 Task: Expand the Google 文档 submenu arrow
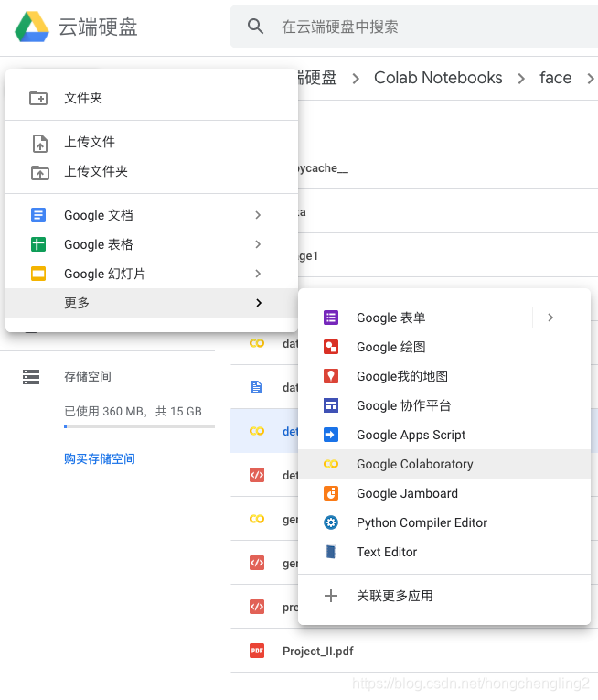[258, 215]
